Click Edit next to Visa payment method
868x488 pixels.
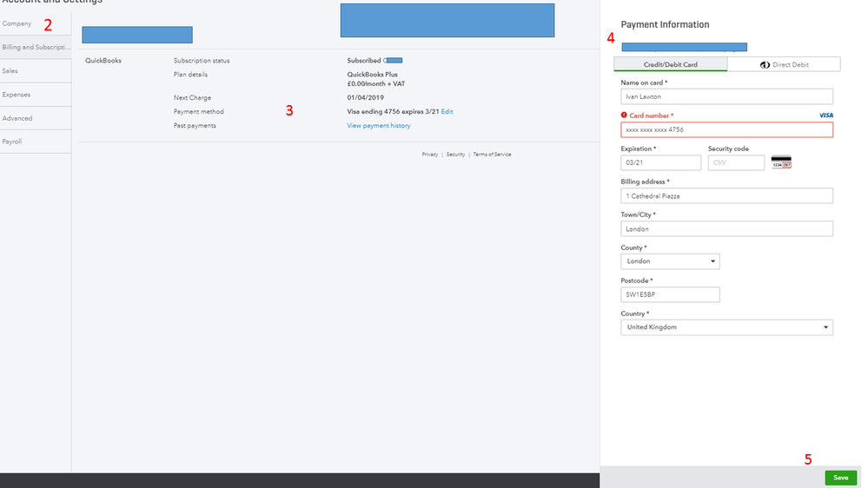[447, 112]
